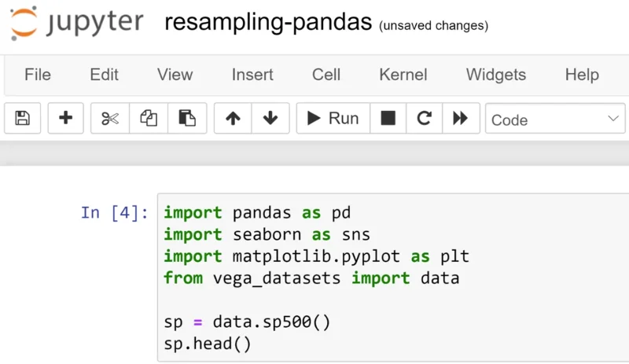Move selected cell down with the down arrow
The width and height of the screenshot is (629, 364).
[x=270, y=118]
